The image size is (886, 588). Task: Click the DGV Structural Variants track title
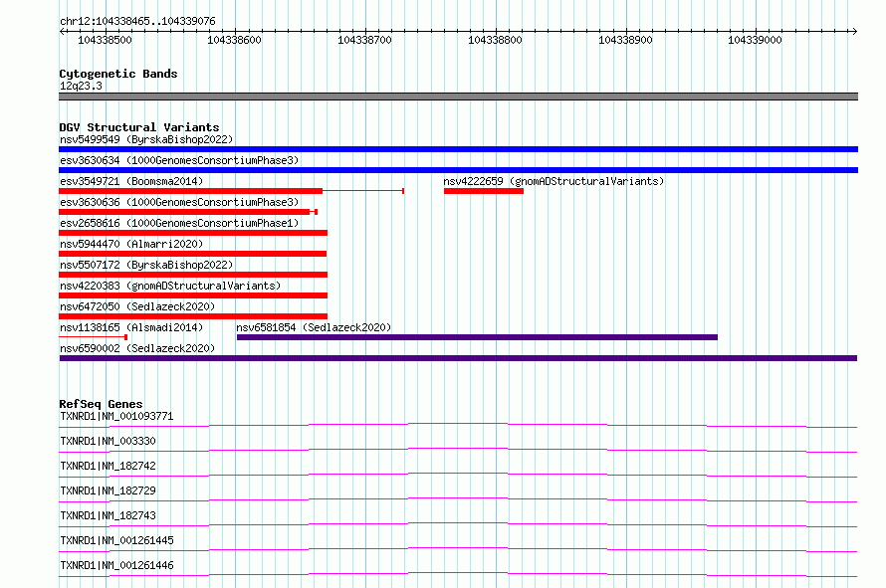[139, 127]
